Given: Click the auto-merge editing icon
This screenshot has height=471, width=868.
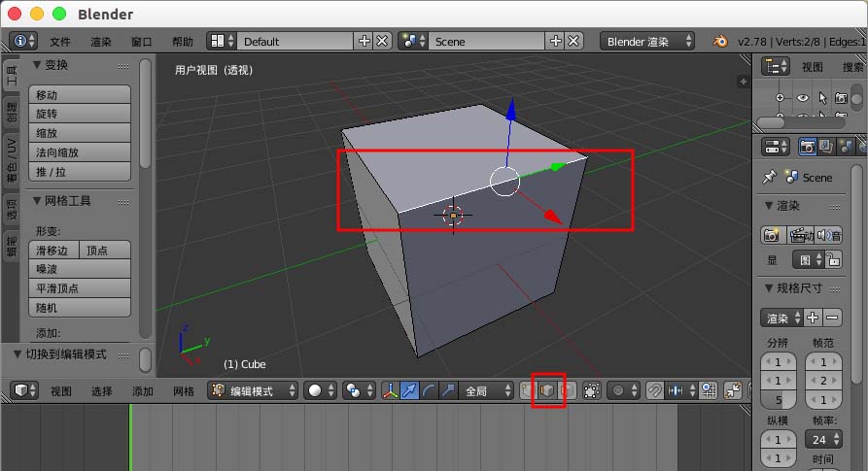Looking at the screenshot, I should point(733,390).
